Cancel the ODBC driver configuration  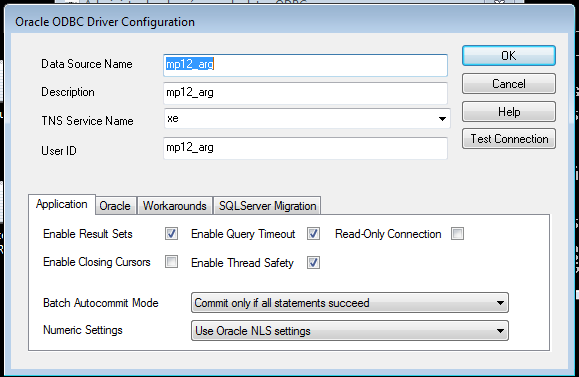pos(508,84)
